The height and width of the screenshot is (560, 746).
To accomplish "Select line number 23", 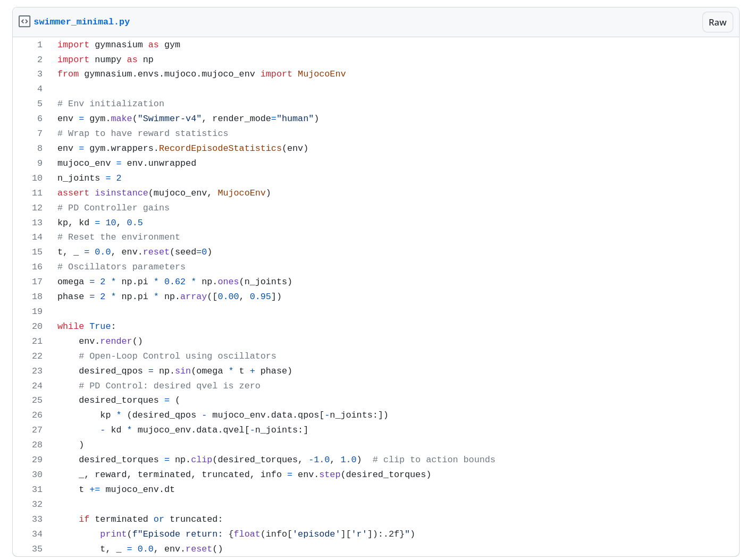I will click(37, 371).
